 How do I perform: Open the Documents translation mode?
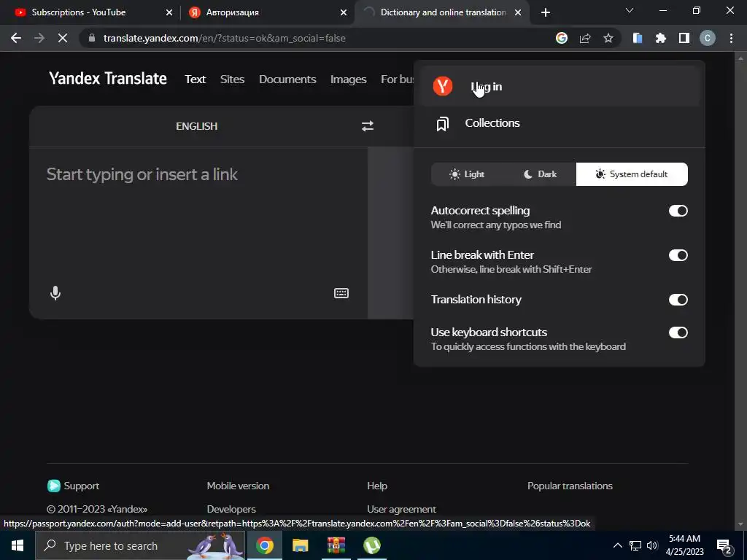287,79
